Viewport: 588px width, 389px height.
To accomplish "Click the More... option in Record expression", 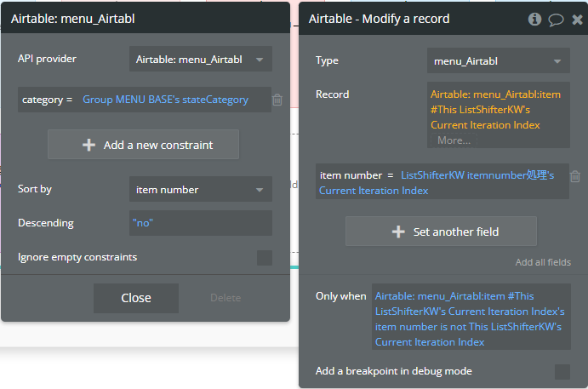I will click(x=454, y=140).
